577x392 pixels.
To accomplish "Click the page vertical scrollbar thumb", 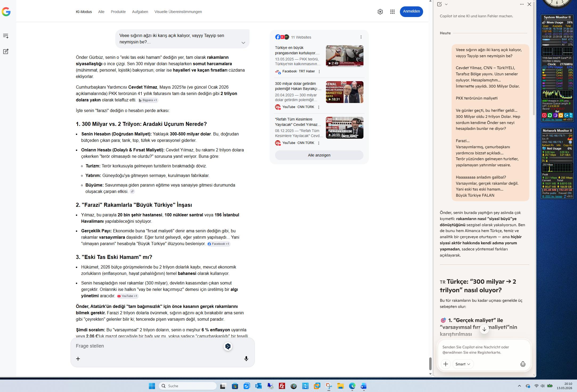I will pos(430,364).
